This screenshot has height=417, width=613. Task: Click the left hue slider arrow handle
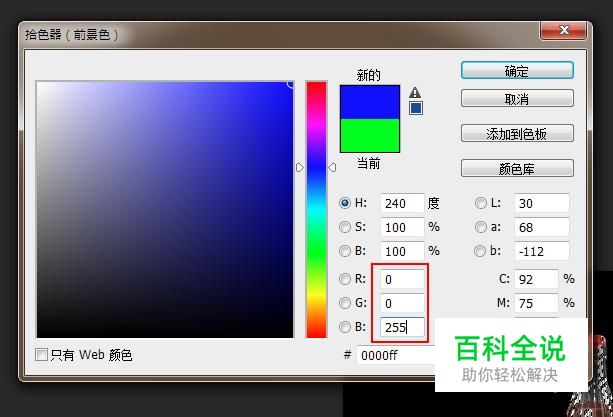pyautogui.click(x=299, y=168)
